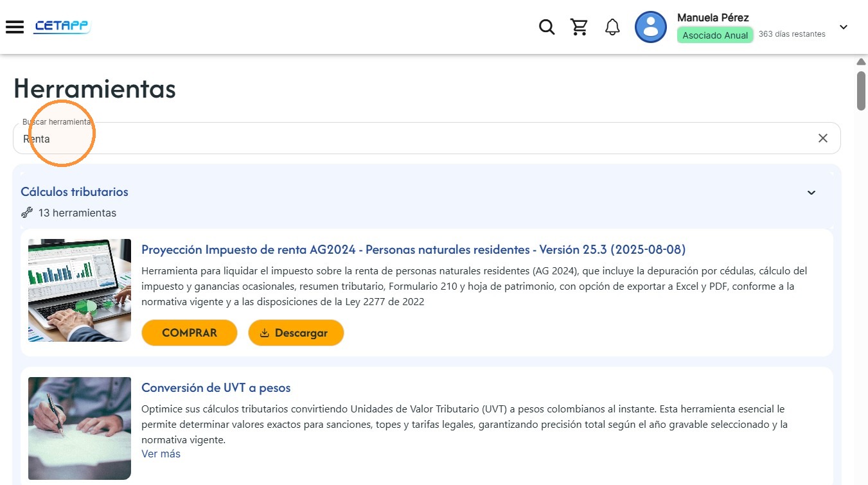Click the COMPRAR button
The width and height of the screenshot is (868, 485).
coord(190,333)
